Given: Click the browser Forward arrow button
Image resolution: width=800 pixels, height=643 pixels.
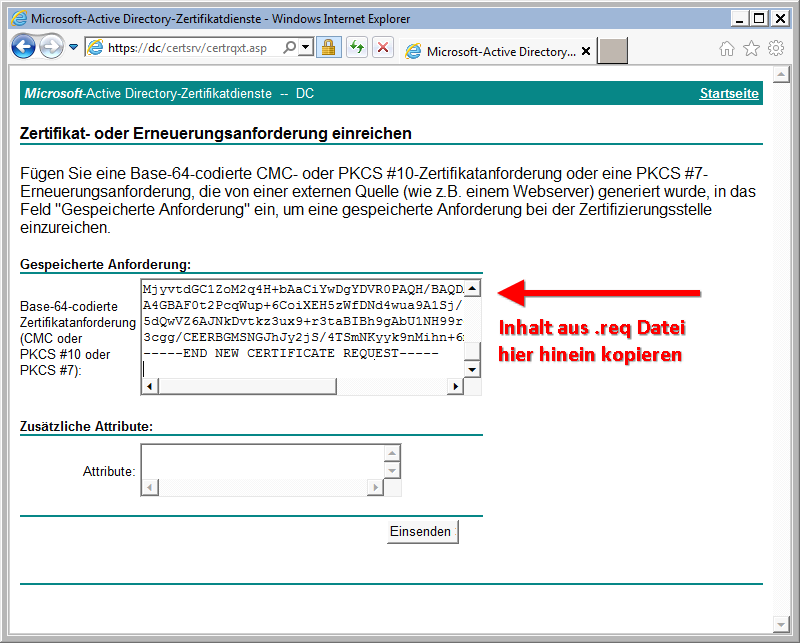Looking at the screenshot, I should [x=51, y=46].
